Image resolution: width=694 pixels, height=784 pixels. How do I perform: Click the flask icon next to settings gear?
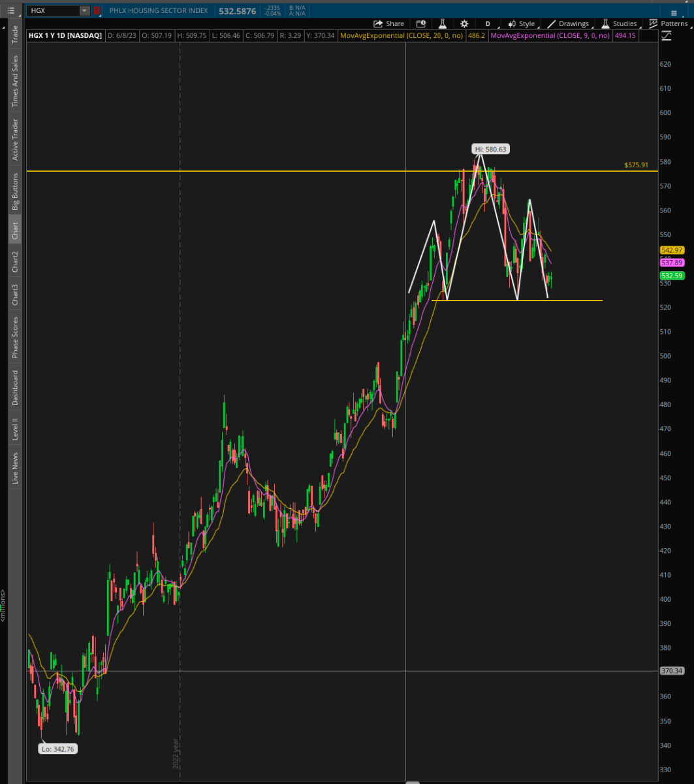coord(443,24)
